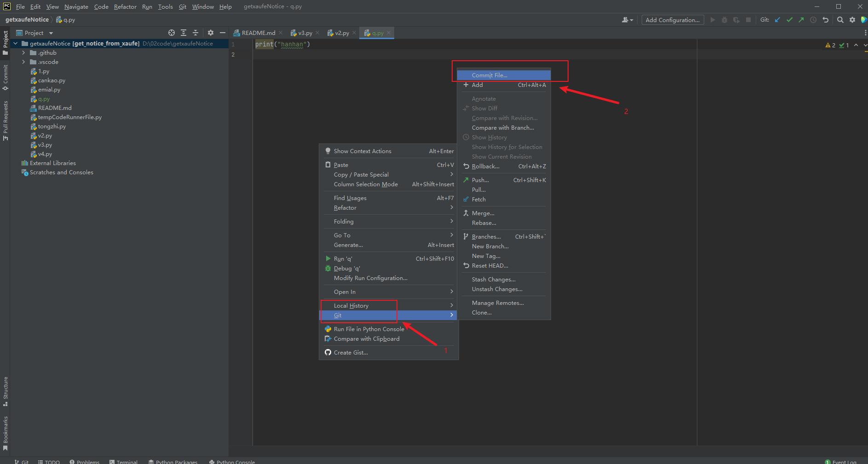Choose Branches... in Git submenu

pos(504,237)
